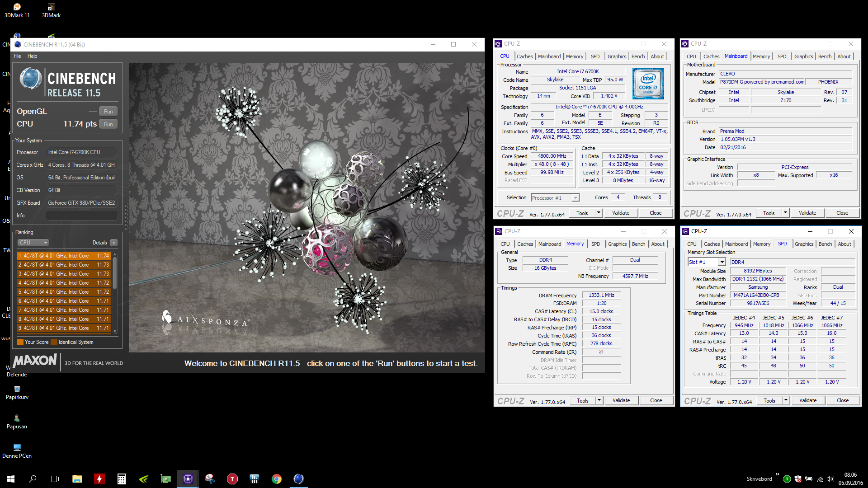Click the Task View taskbar button
Screen dimensions: 868x488
coord(54,479)
